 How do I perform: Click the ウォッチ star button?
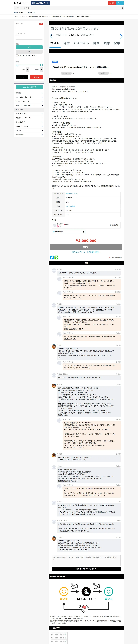coord(66,73)
